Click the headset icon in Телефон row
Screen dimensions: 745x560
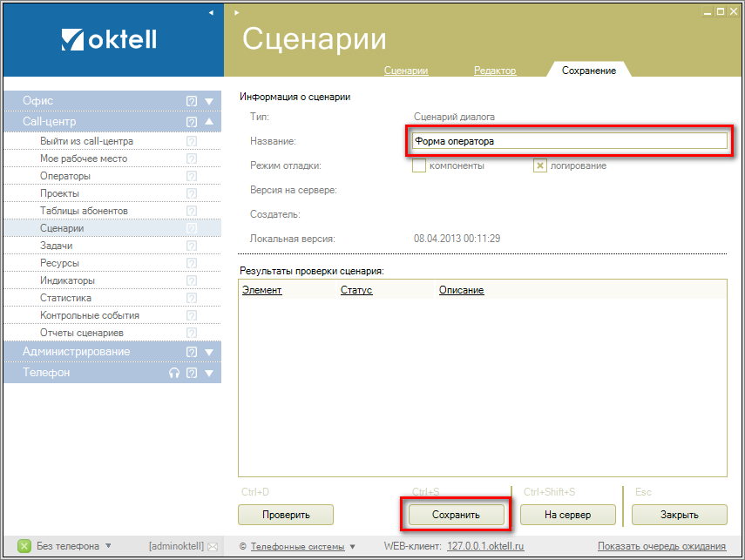pos(174,373)
